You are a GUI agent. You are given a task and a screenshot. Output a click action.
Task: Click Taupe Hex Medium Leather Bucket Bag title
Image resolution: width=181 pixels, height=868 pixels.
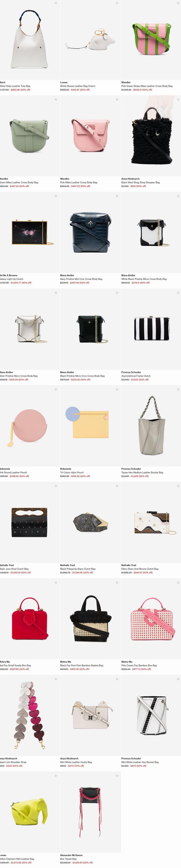click(x=142, y=472)
